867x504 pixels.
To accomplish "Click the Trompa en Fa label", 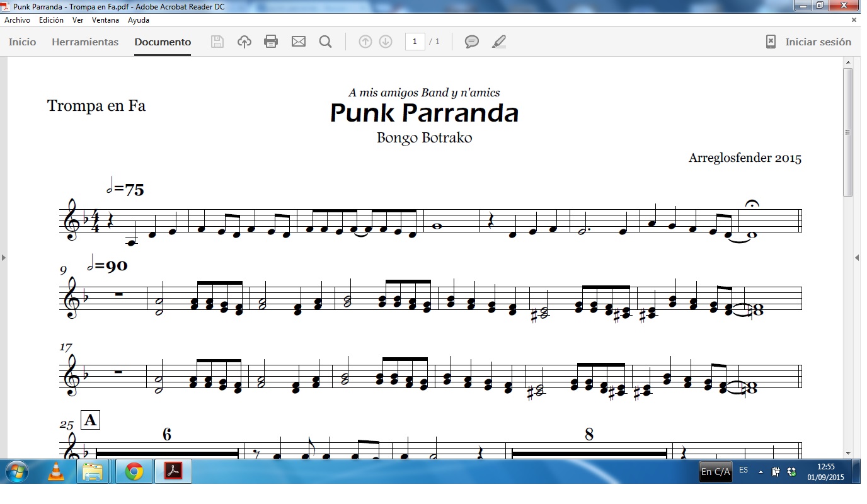I will (96, 106).
